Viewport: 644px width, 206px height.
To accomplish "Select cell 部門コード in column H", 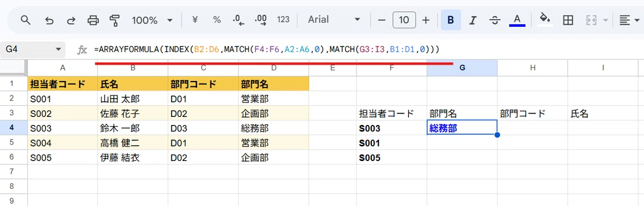I will click(x=532, y=113).
